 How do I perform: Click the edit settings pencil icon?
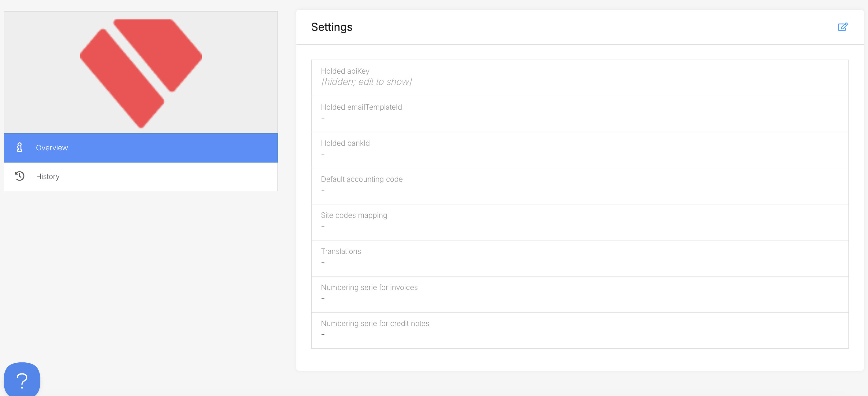(x=842, y=27)
